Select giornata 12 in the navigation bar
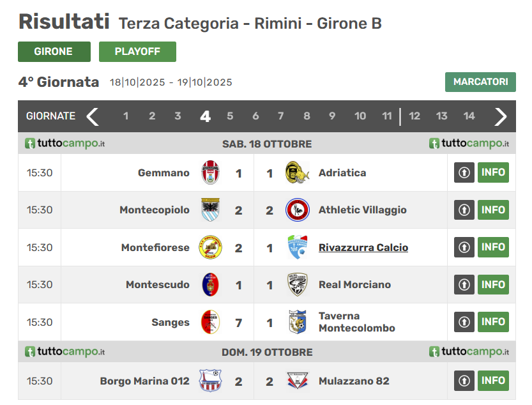This screenshot has height=405, width=532. [414, 116]
